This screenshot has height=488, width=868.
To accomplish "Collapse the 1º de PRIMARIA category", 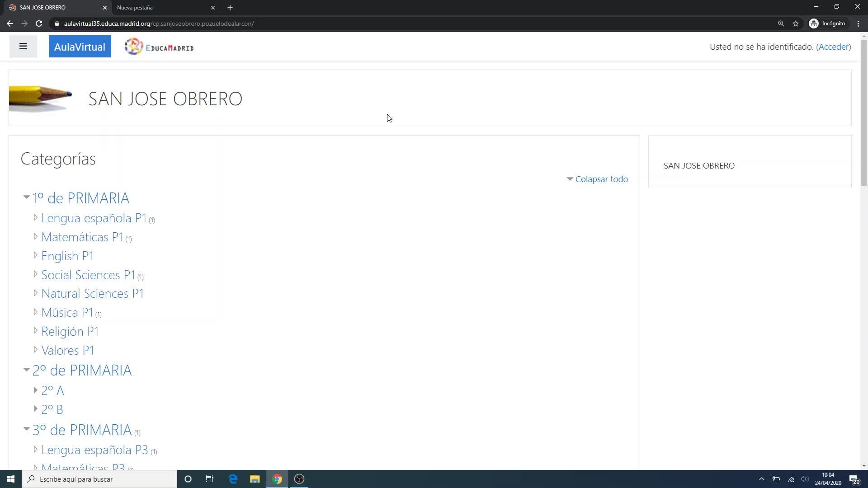I will click(26, 197).
